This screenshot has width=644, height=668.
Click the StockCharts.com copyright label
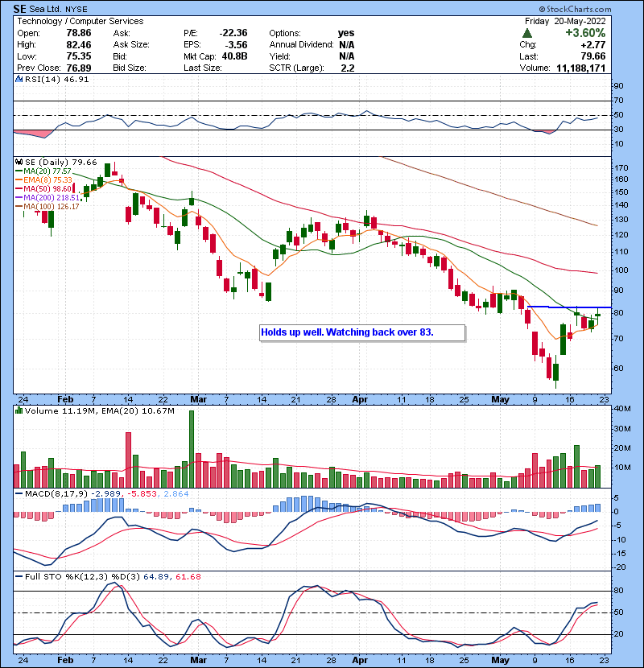click(x=575, y=9)
